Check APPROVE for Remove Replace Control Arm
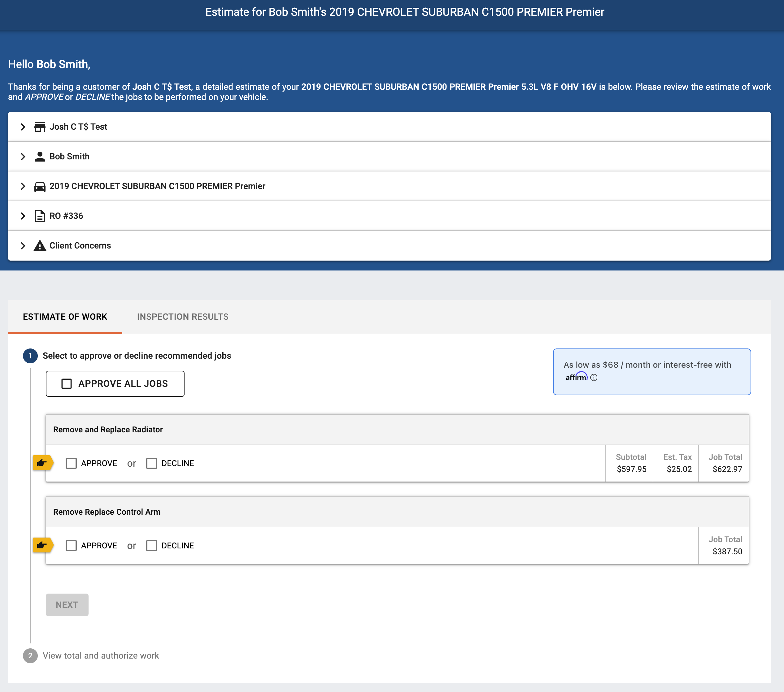The height and width of the screenshot is (692, 784). [x=71, y=546]
